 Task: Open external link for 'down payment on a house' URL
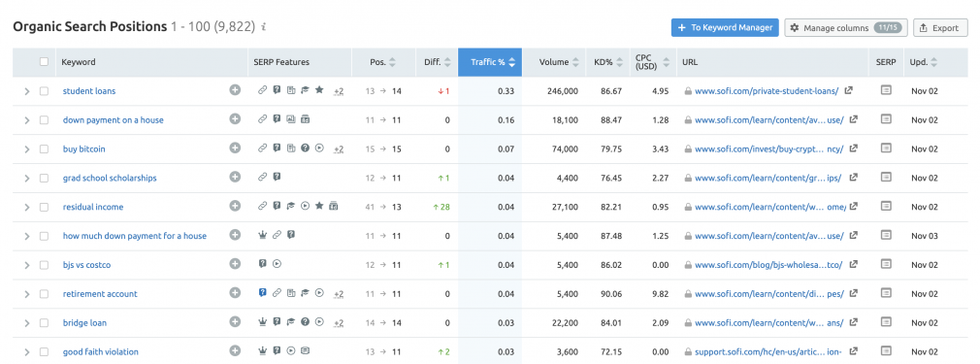[x=853, y=119]
